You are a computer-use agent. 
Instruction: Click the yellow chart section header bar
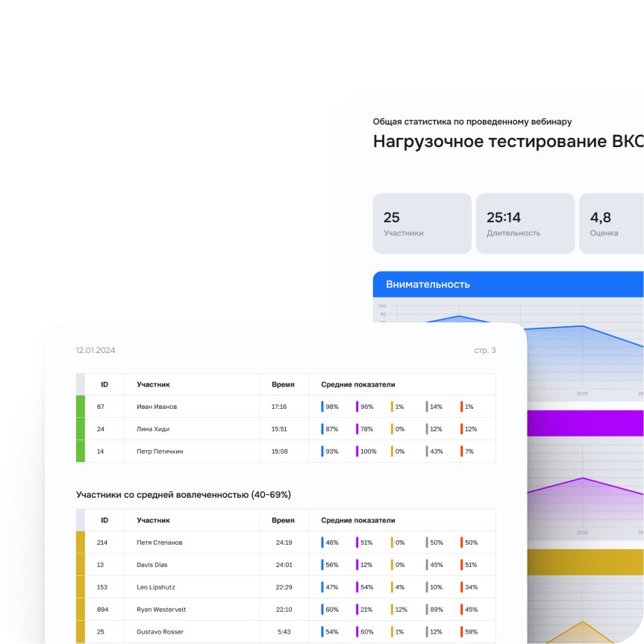tap(585, 562)
